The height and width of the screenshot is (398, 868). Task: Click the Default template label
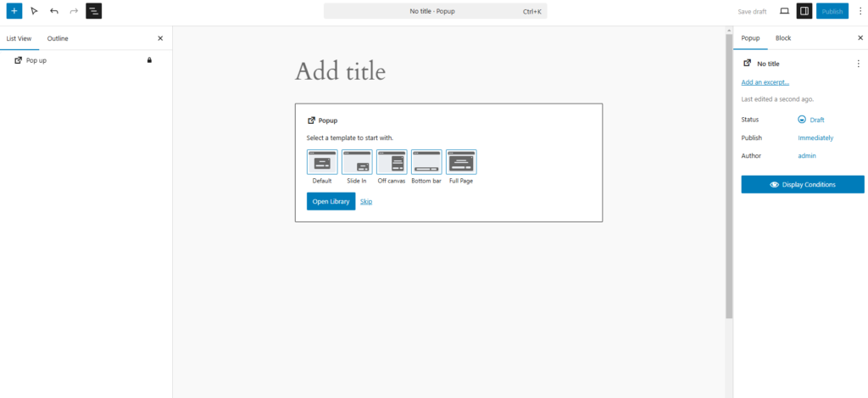pos(322,181)
